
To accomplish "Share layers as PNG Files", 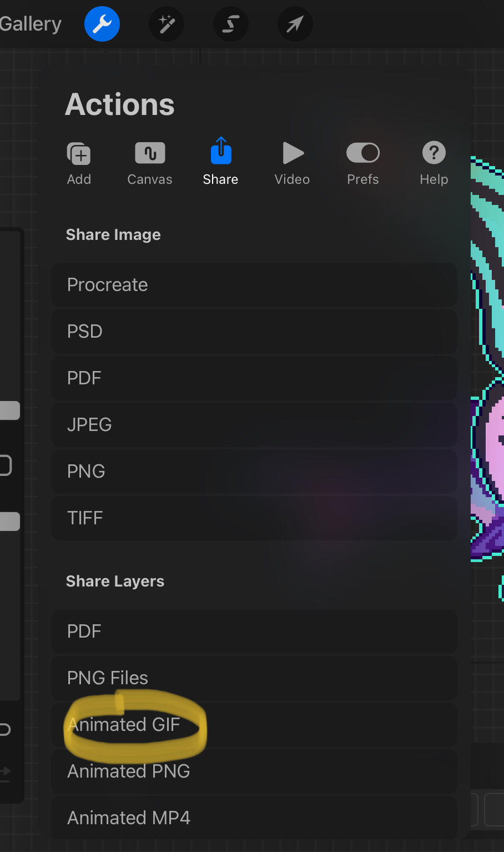I will [254, 678].
